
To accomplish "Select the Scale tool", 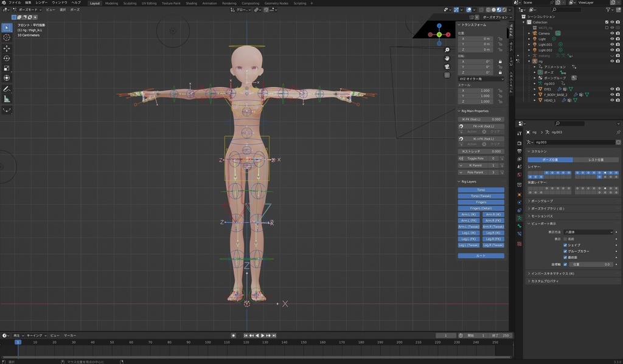I will coord(7,68).
